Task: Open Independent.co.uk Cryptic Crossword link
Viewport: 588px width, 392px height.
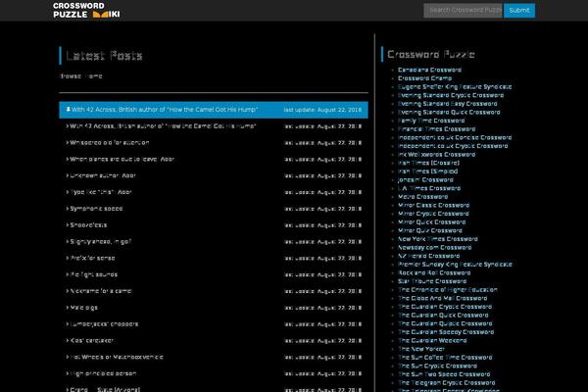Action: coord(453,146)
